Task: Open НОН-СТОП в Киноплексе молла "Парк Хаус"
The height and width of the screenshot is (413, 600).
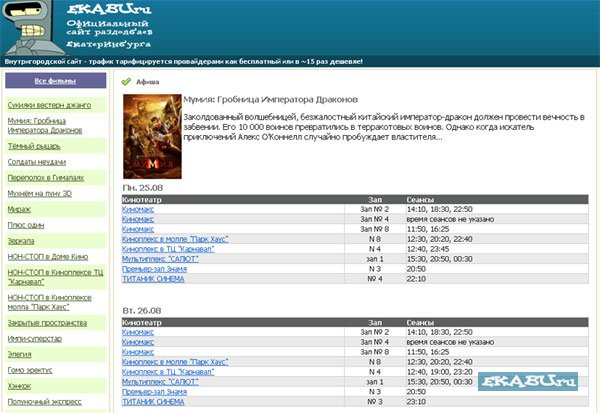Action: click(x=49, y=302)
